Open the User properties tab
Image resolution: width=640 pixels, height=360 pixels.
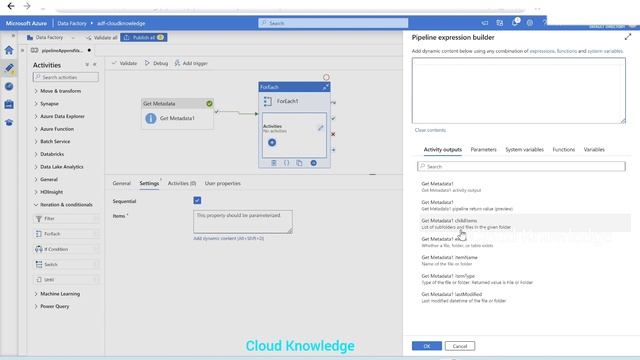(222, 184)
